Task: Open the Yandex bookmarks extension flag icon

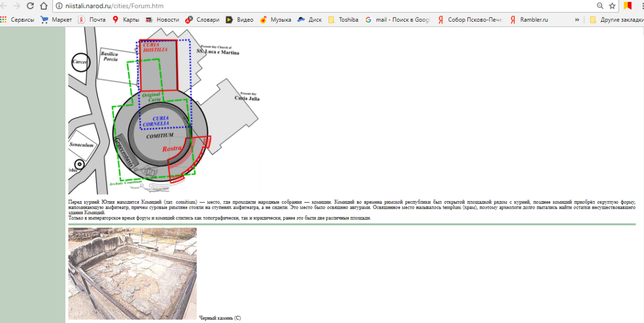Action: pyautogui.click(x=628, y=6)
